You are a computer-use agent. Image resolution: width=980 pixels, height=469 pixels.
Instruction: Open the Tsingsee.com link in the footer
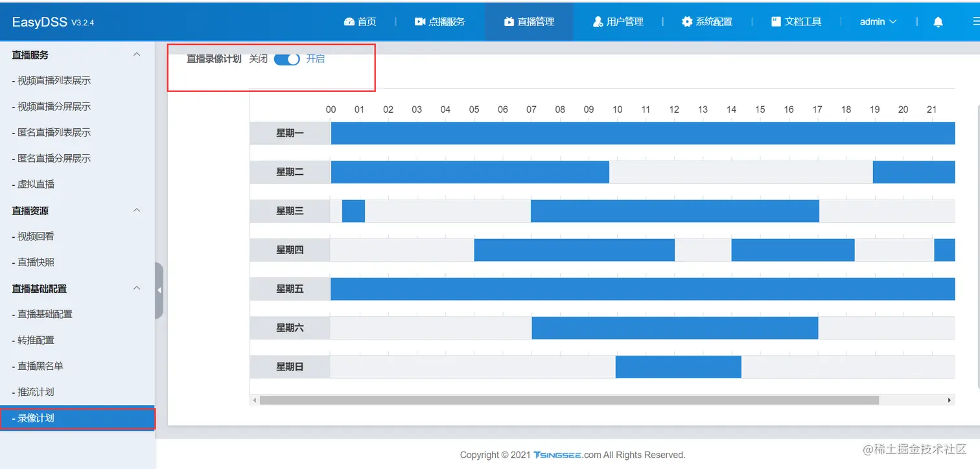click(x=567, y=455)
